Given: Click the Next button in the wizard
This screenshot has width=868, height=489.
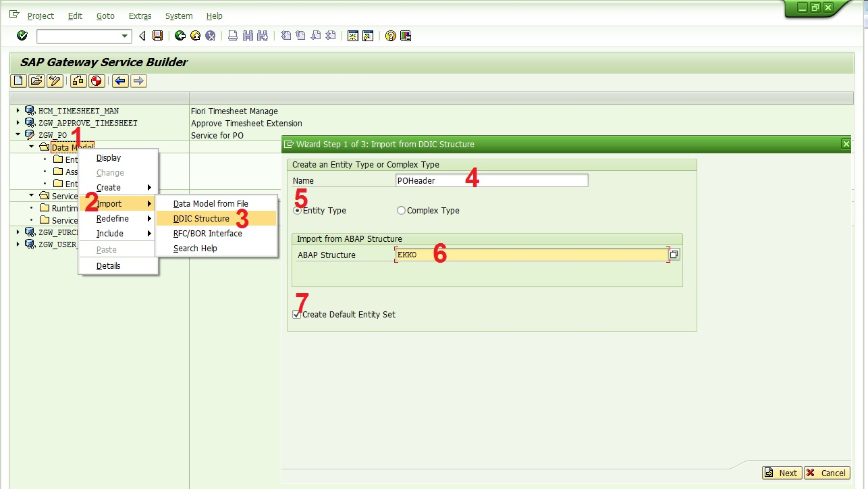Looking at the screenshot, I should 781,473.
